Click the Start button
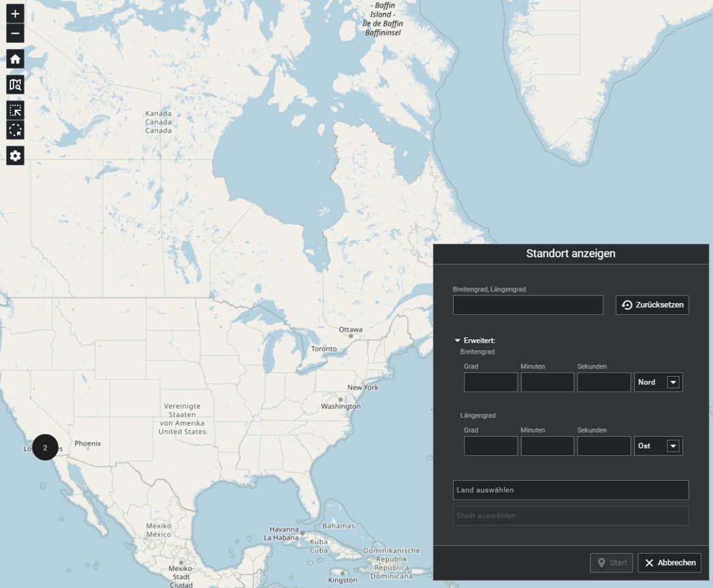 click(611, 563)
